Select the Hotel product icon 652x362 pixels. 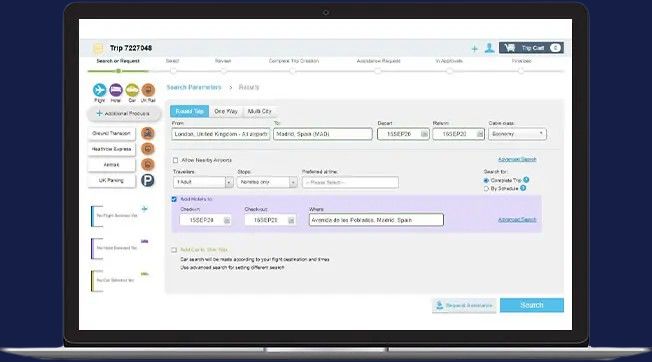(116, 90)
